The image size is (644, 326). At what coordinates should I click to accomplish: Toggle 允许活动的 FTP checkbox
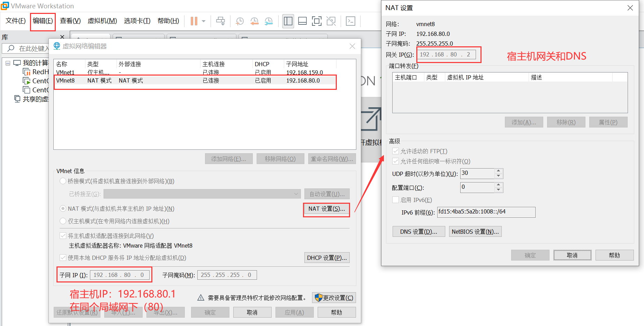[395, 151]
